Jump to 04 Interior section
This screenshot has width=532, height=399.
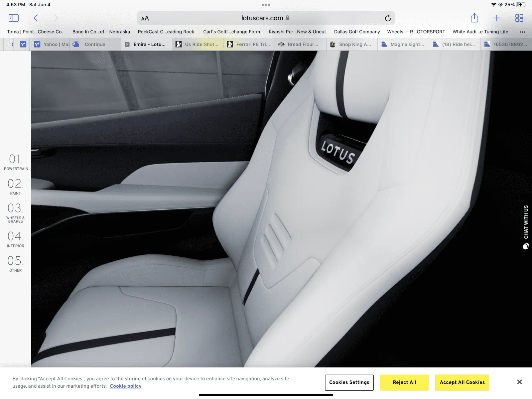coord(16,239)
